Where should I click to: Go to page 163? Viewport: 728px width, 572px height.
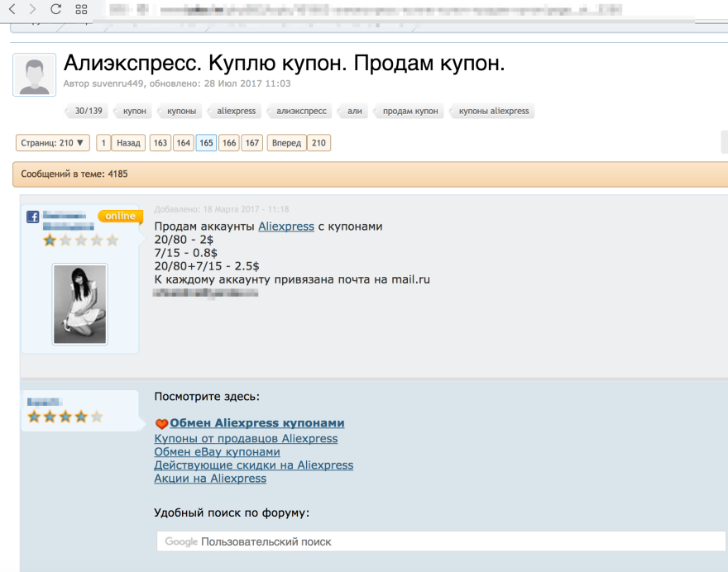[160, 143]
